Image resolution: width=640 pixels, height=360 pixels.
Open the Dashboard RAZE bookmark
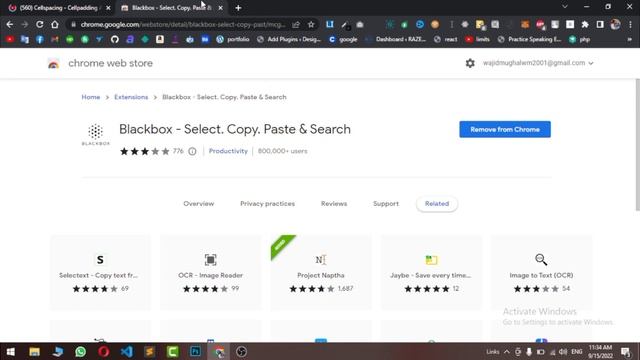click(x=396, y=40)
